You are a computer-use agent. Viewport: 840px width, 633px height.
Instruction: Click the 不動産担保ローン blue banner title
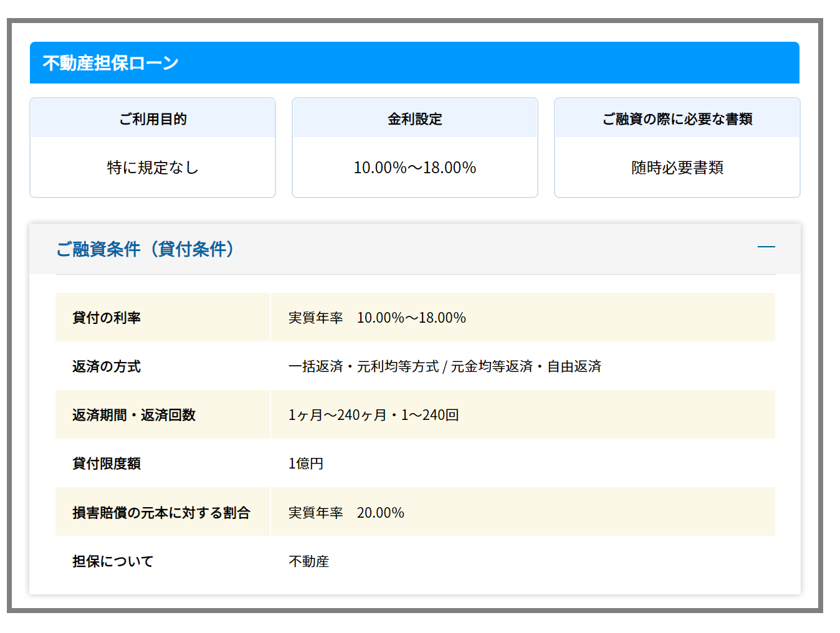pyautogui.click(x=111, y=63)
